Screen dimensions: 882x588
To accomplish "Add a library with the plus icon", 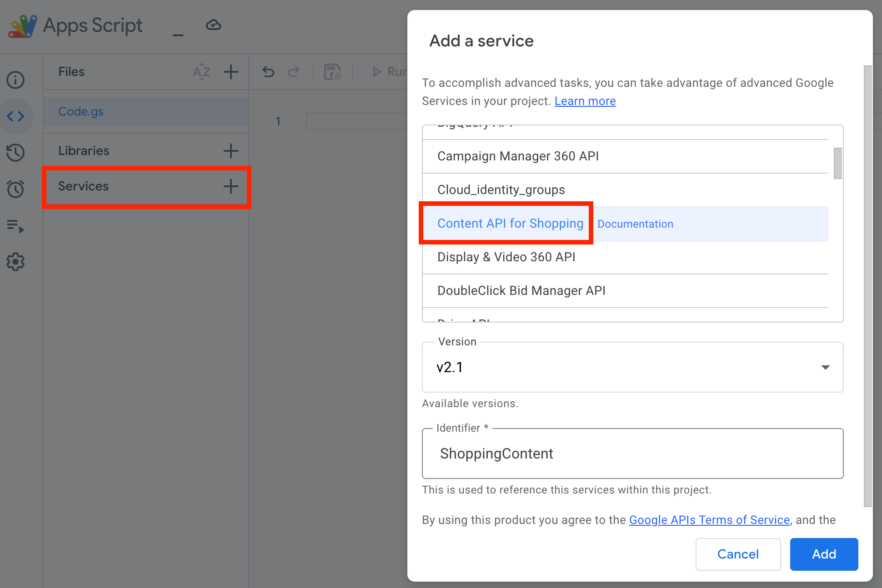I will (231, 151).
